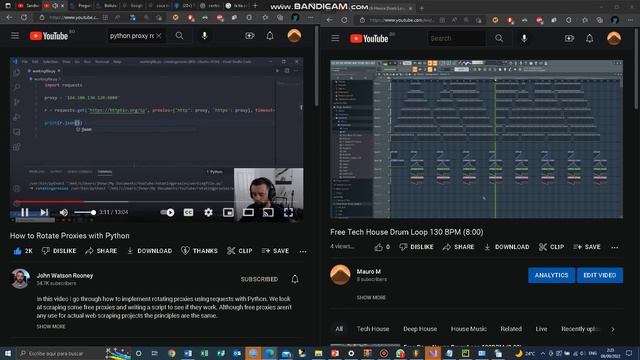The width and height of the screenshot is (640, 360).
Task: Open the left YouTube guide hamburger menu
Action: coord(15,36)
